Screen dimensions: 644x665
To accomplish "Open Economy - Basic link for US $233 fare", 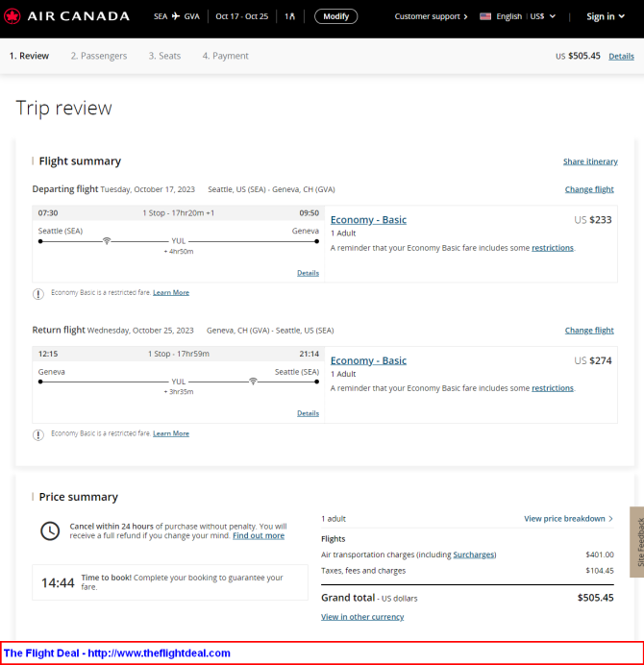I will tap(368, 220).
